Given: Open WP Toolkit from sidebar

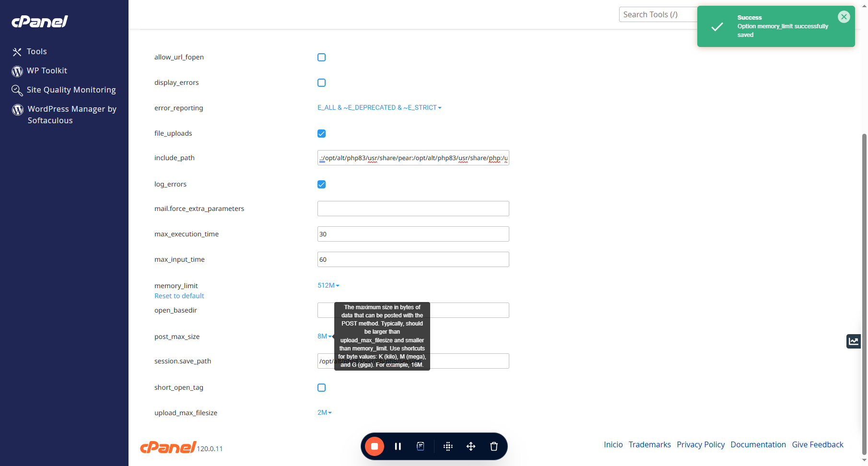Looking at the screenshot, I should 47,71.
